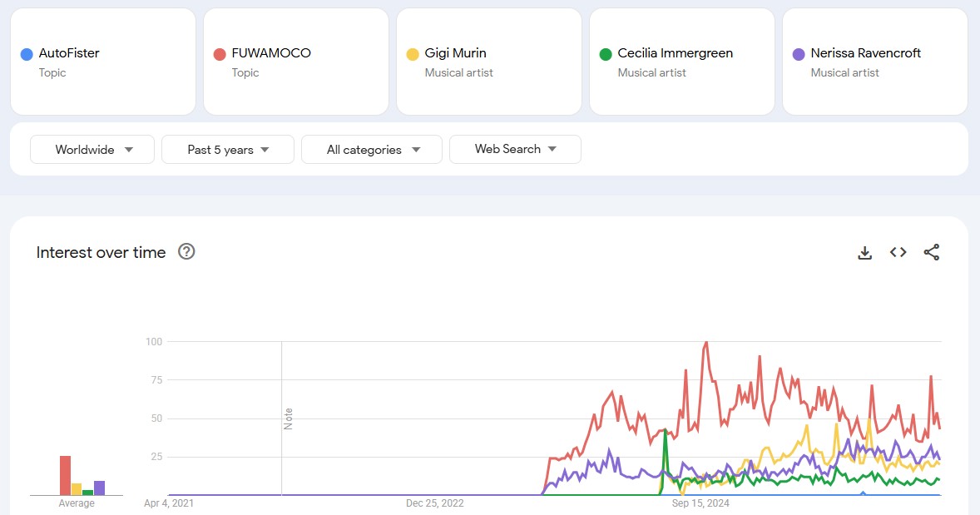
Task: Share the Interest over time chart
Action: 931,252
